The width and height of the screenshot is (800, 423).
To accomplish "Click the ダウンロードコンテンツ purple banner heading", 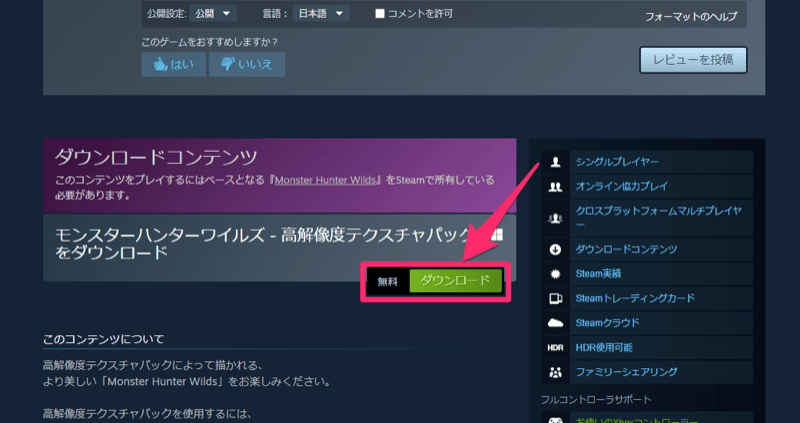I will pyautogui.click(x=156, y=158).
